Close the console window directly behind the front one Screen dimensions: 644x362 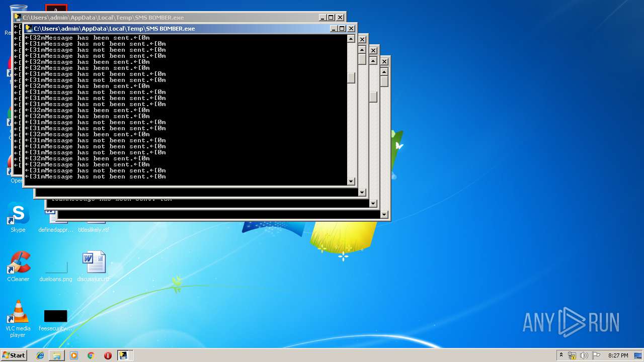coord(362,39)
